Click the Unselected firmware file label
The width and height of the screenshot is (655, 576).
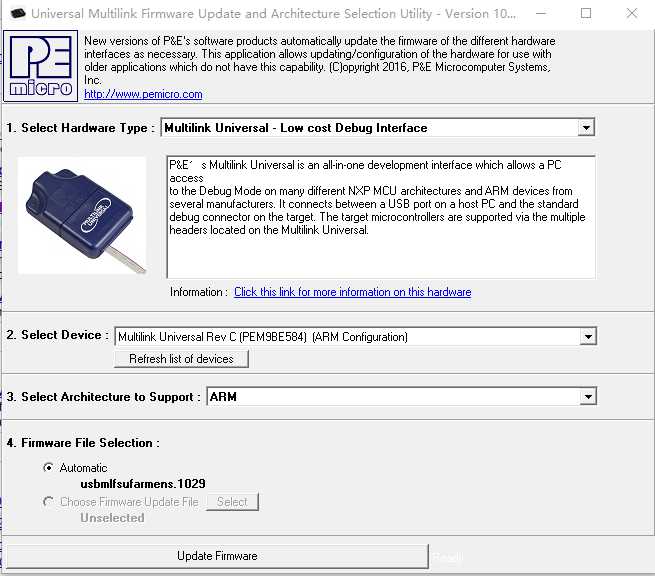[x=112, y=518]
